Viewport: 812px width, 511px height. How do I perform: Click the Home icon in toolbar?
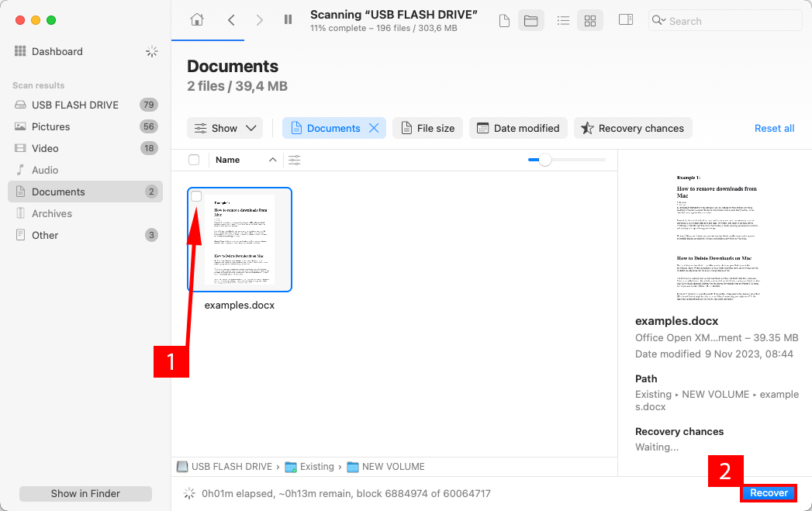point(198,20)
